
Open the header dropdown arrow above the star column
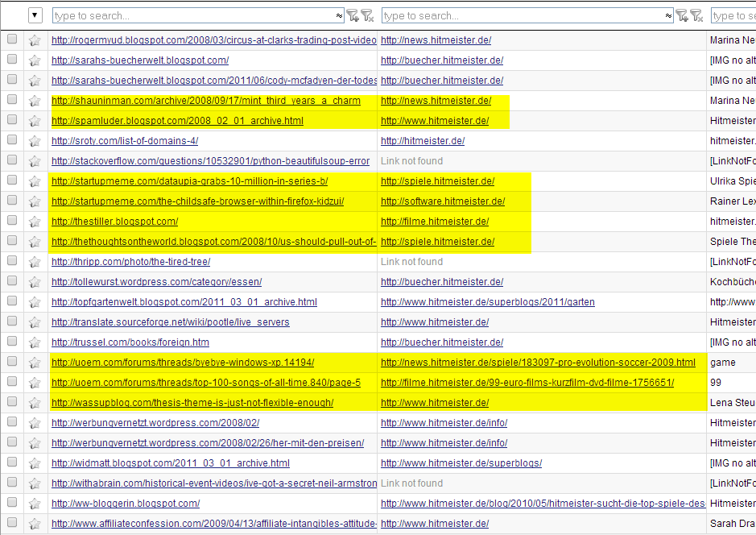tap(35, 15)
